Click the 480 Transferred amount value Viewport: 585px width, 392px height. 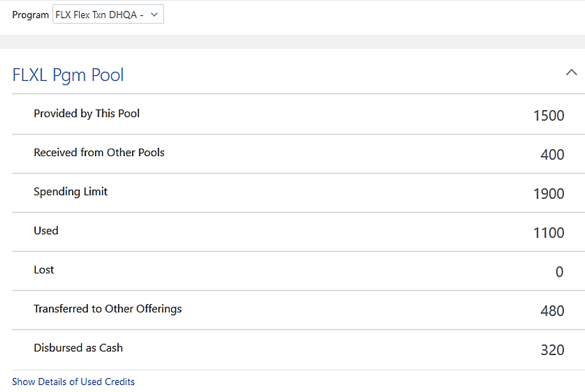coord(552,311)
